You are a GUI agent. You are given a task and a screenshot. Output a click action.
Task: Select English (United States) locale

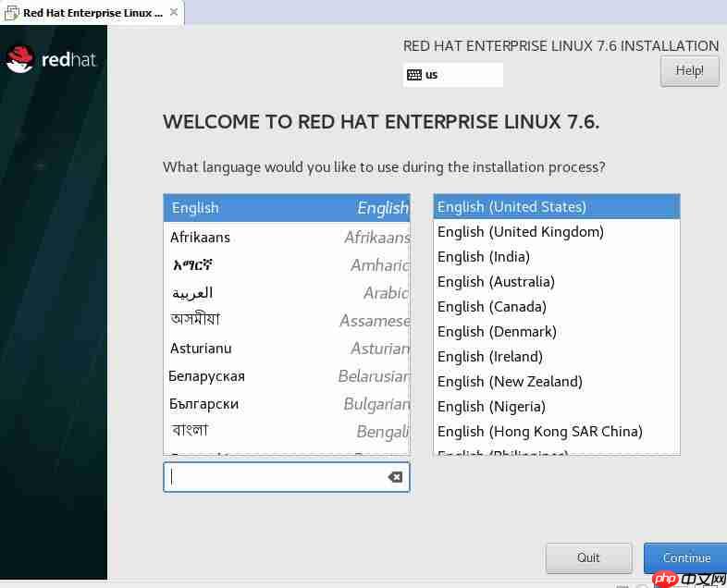(x=557, y=207)
